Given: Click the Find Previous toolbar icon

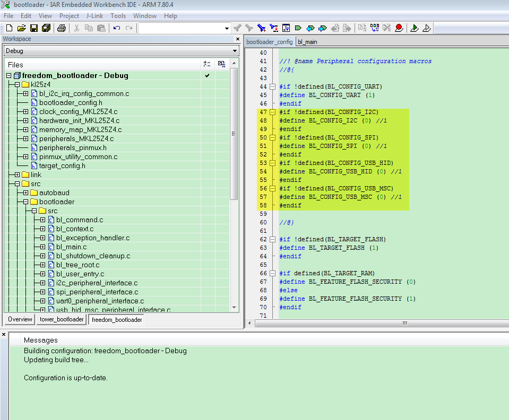Looking at the screenshot, I should [x=249, y=28].
